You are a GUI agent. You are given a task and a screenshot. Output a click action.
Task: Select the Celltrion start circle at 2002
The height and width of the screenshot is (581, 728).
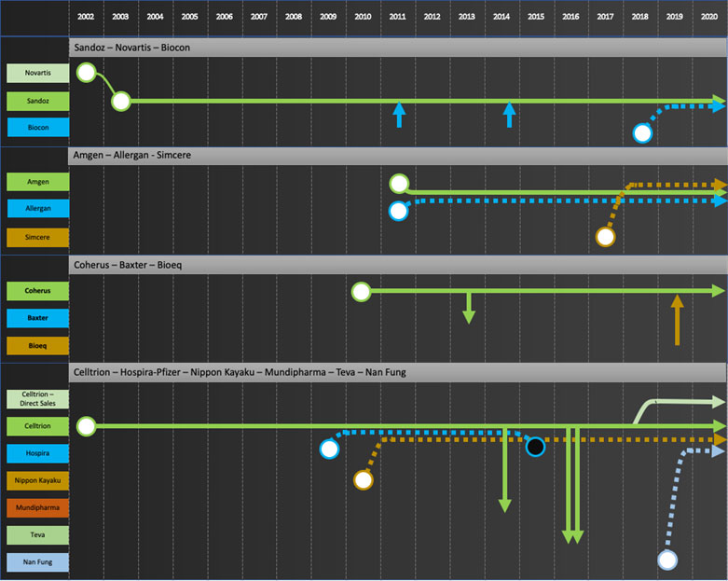pyautogui.click(x=87, y=426)
